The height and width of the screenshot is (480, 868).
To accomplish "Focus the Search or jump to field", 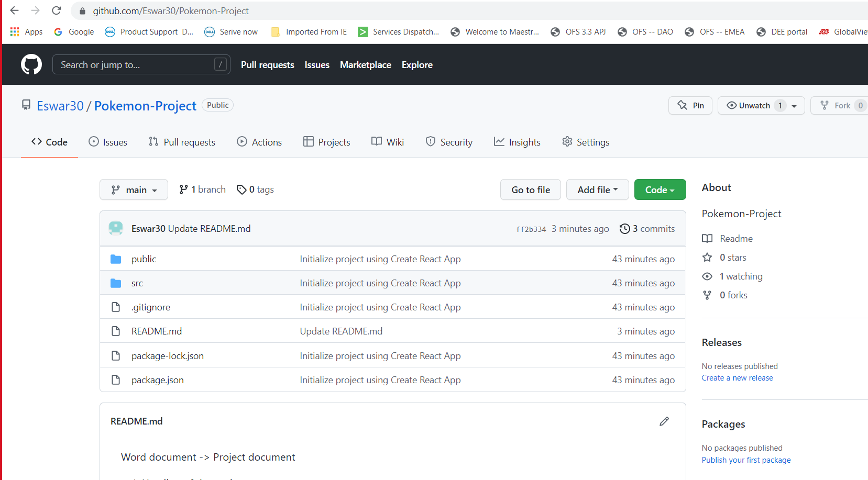I will [141, 64].
